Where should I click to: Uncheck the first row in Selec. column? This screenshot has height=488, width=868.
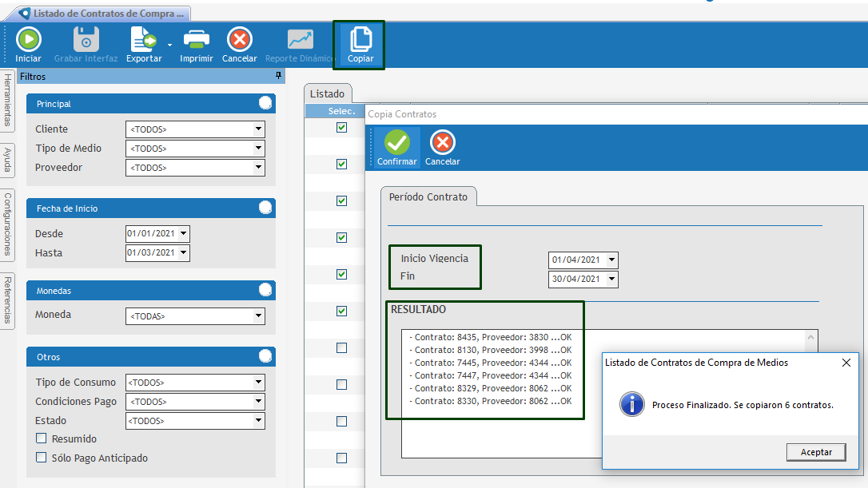point(342,127)
